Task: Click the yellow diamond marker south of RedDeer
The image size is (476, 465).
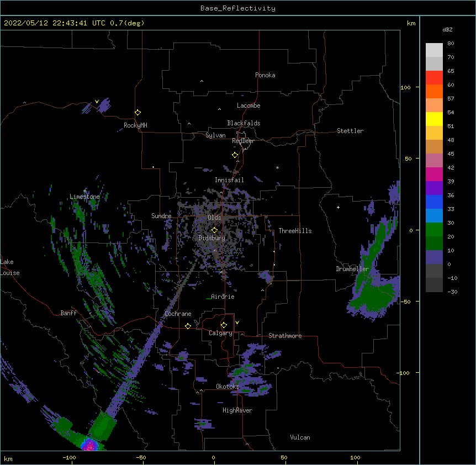Action: pyautogui.click(x=235, y=155)
